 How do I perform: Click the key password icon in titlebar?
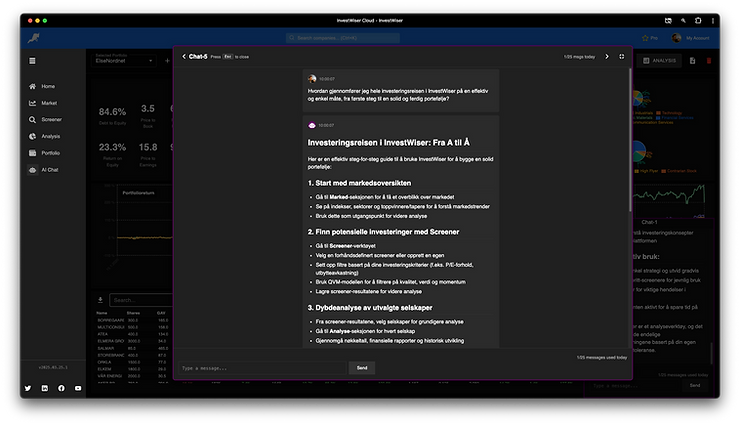click(x=683, y=20)
